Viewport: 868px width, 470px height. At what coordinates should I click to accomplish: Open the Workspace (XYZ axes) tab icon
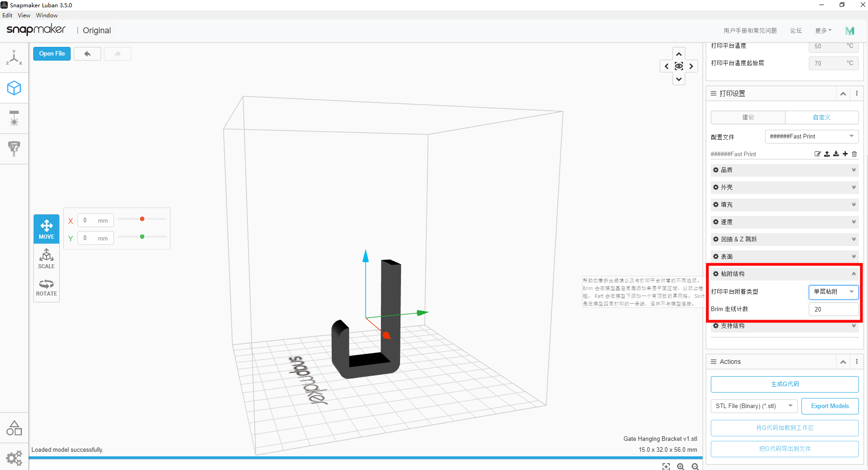14,58
